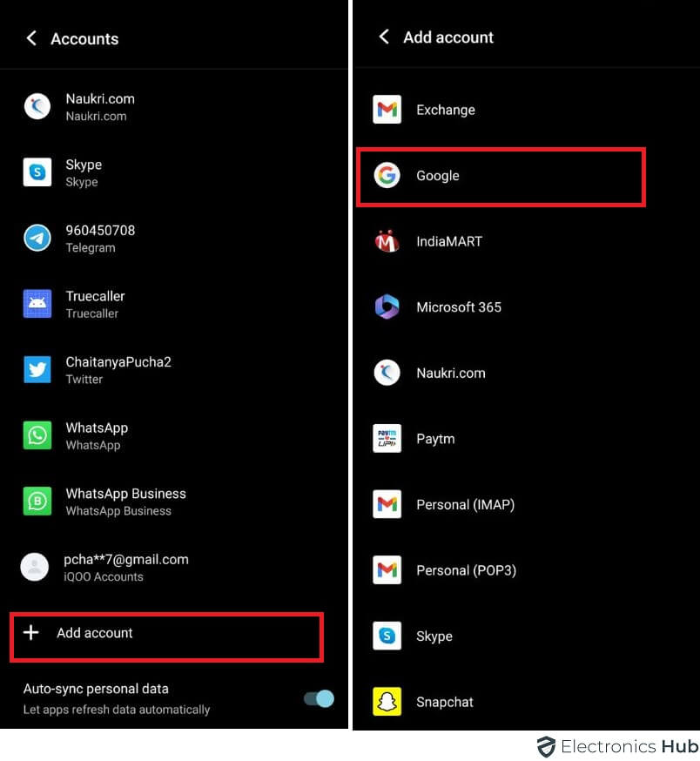
Task: Open the pcha**7@gmail.com account
Action: (174, 568)
